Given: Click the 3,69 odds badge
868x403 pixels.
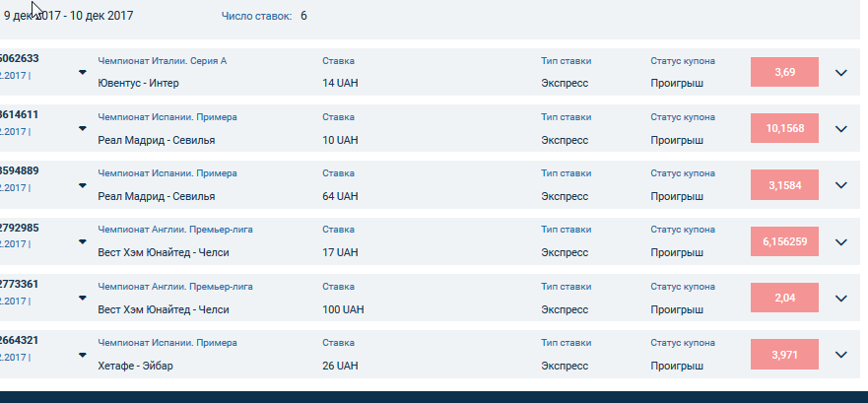Looking at the screenshot, I should tap(784, 72).
